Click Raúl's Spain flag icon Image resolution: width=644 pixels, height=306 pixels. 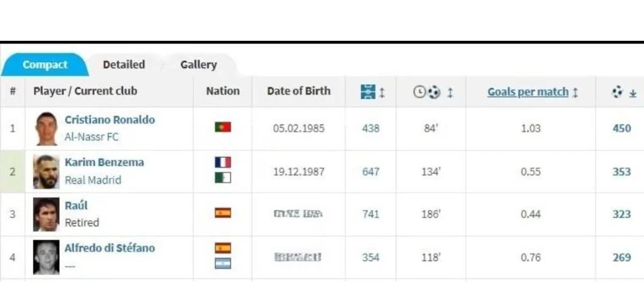pyautogui.click(x=223, y=213)
